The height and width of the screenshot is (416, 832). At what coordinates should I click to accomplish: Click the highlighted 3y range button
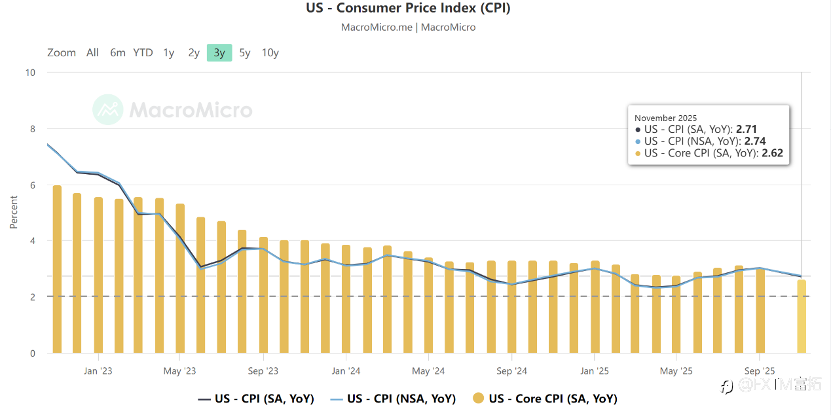(x=219, y=53)
